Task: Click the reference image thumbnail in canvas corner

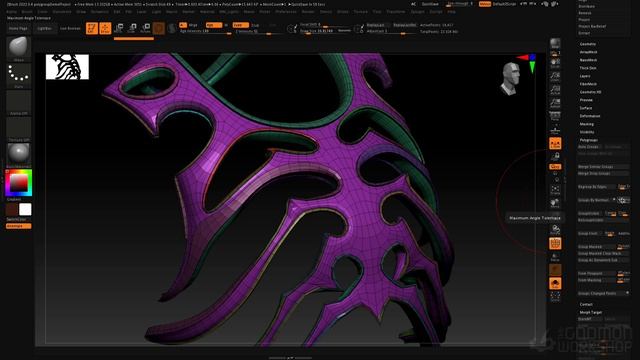Action: click(67, 67)
